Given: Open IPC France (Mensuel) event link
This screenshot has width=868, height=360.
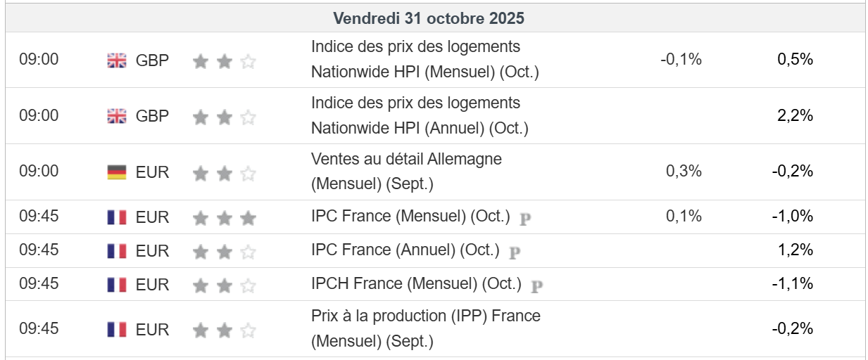Looking at the screenshot, I should point(410,217).
